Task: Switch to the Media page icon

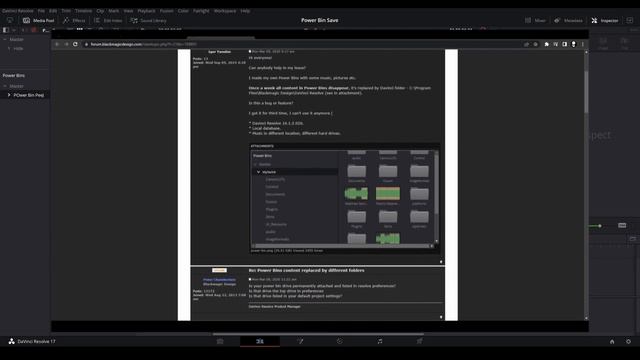Action: pyautogui.click(x=220, y=341)
